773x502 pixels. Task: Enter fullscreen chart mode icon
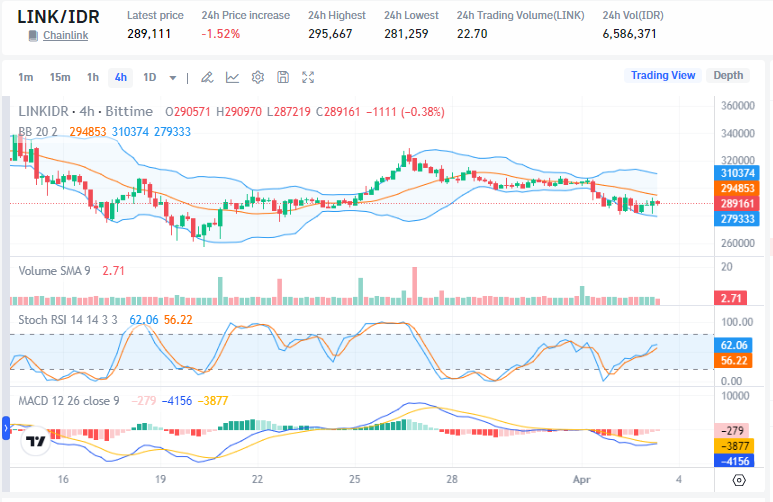tap(308, 77)
